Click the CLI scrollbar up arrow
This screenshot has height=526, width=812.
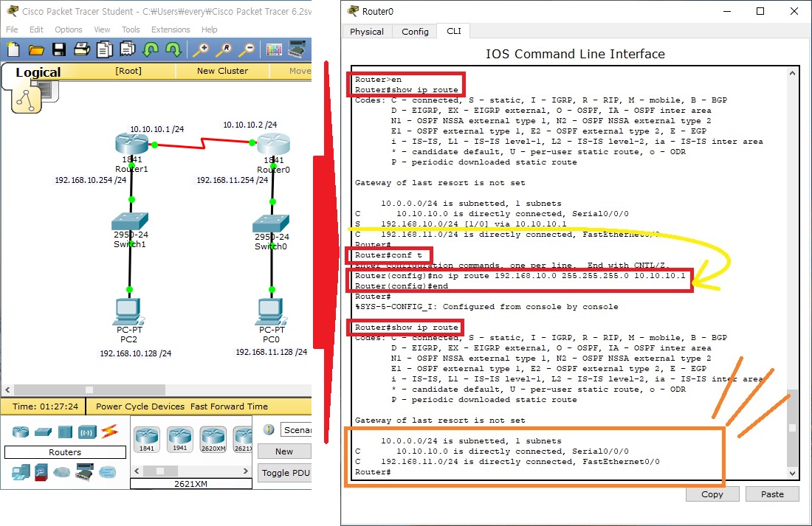pyautogui.click(x=792, y=74)
